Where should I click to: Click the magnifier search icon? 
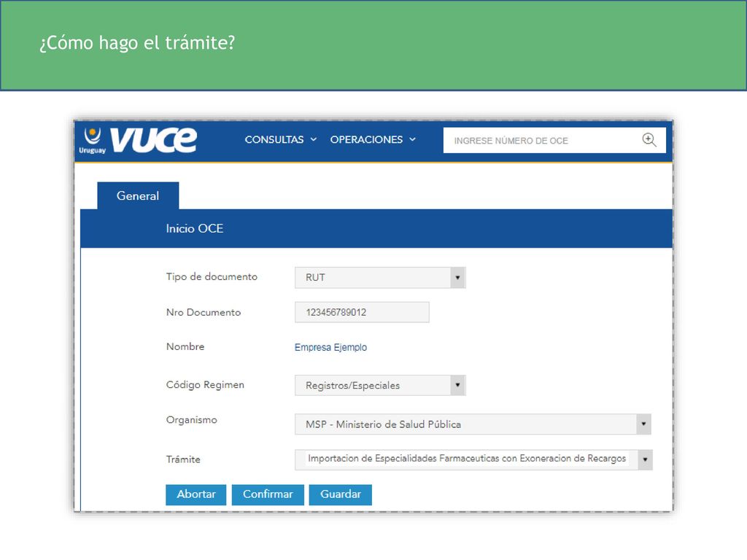click(x=649, y=140)
